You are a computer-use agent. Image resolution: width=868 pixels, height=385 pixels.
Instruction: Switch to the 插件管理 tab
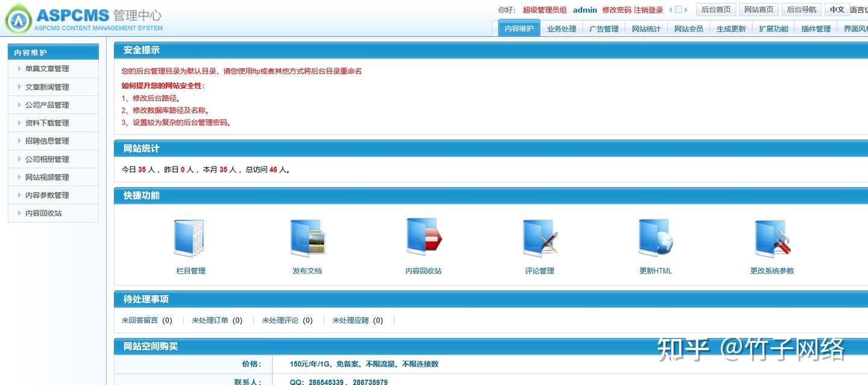[x=816, y=28]
